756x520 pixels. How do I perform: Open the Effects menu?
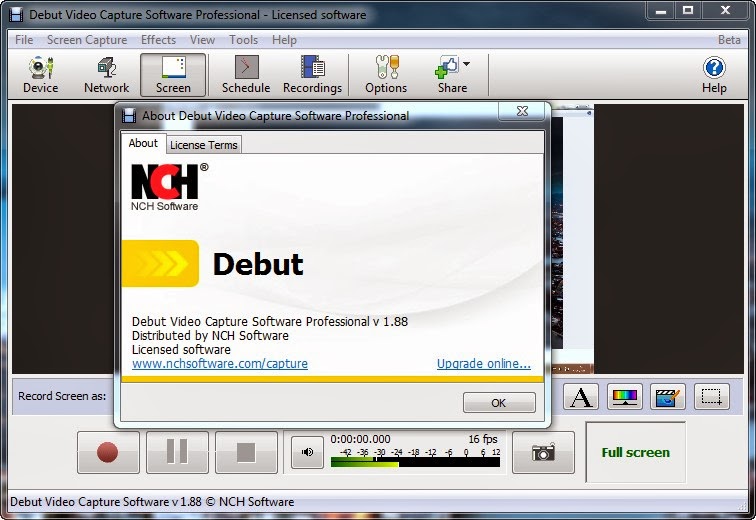[158, 40]
